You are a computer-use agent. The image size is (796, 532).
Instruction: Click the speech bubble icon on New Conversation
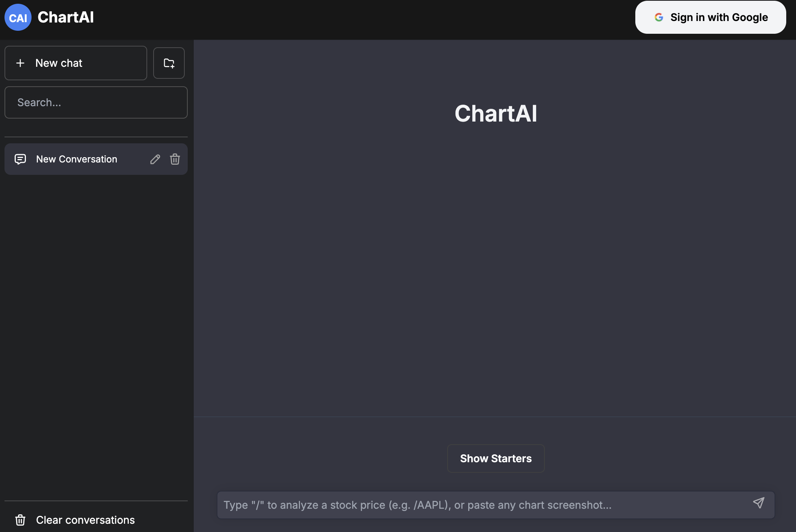tap(20, 159)
